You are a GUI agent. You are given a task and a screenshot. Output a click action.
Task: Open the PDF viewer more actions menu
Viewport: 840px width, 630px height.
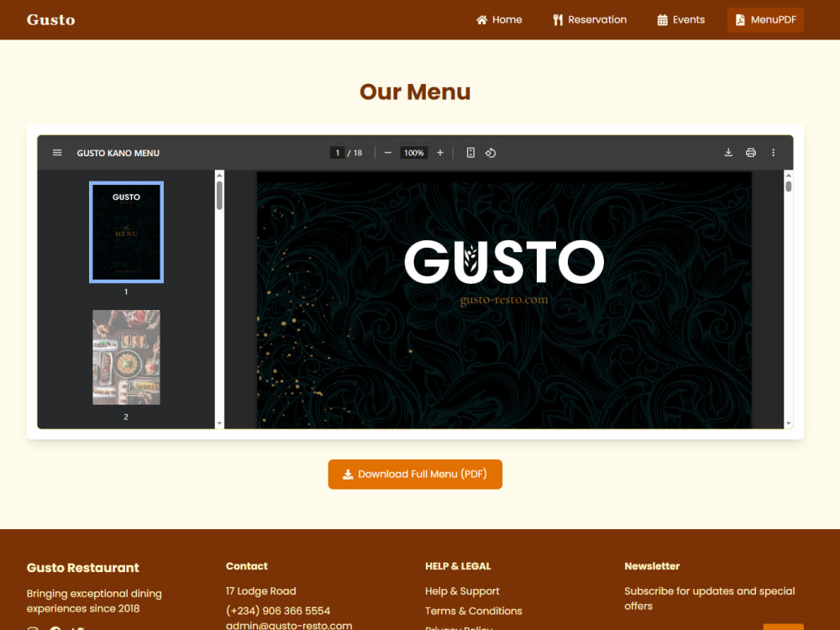click(773, 153)
